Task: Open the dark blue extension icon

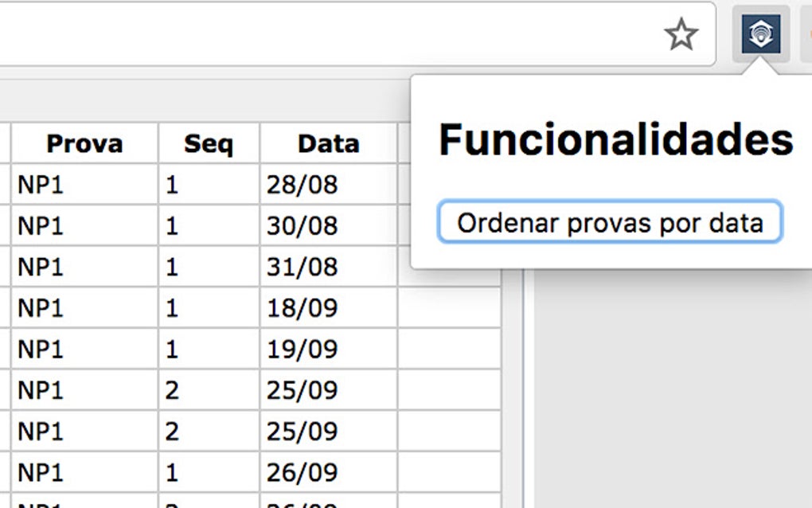Action: [760, 34]
